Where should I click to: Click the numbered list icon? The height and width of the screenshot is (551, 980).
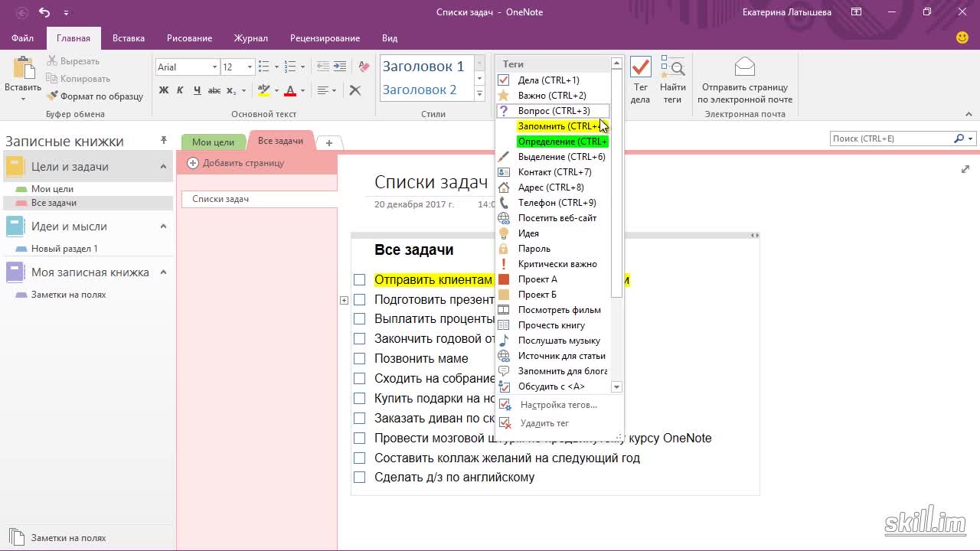289,67
